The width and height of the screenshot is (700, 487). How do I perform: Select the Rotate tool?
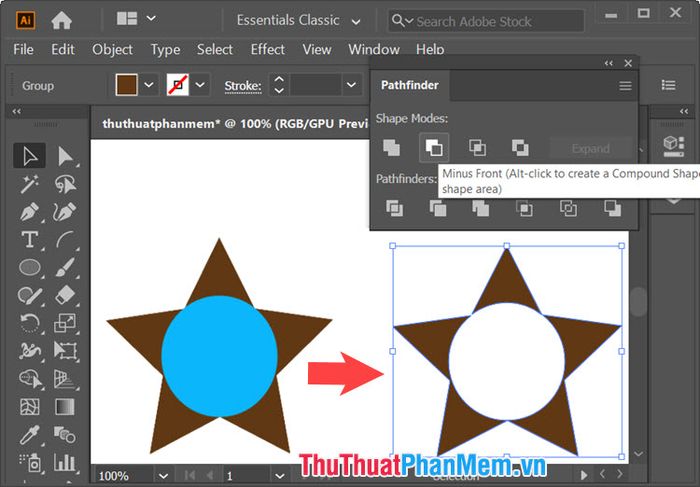pos(29,323)
